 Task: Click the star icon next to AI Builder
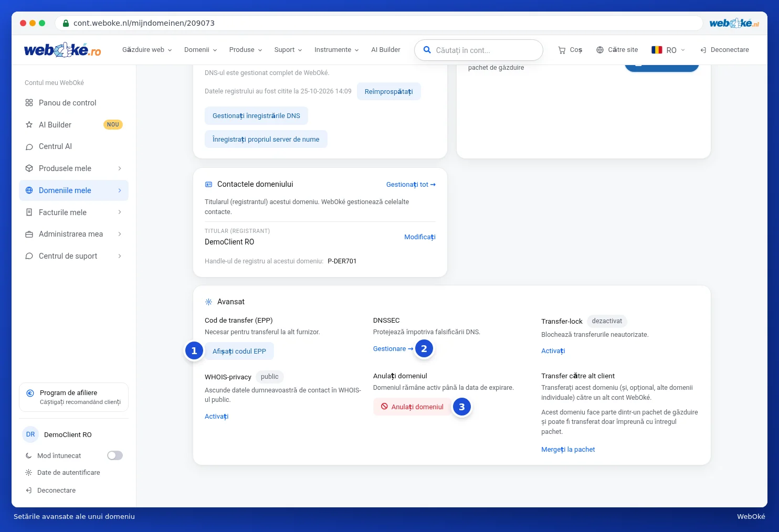(29, 125)
